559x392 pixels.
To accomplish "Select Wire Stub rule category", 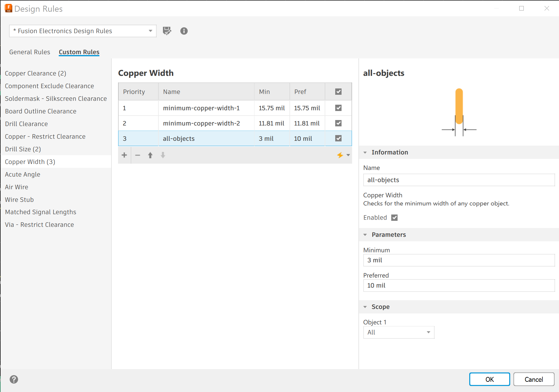I will coord(19,200).
